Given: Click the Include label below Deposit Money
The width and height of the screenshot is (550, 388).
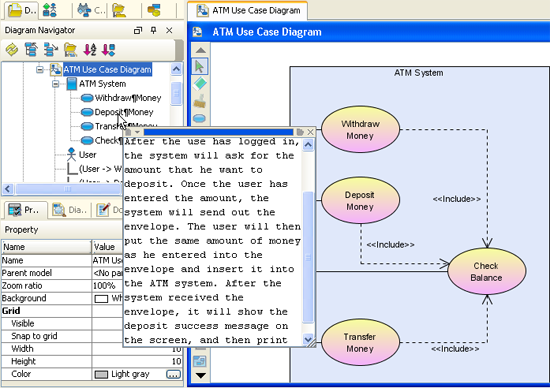Looking at the screenshot, I should [390, 245].
